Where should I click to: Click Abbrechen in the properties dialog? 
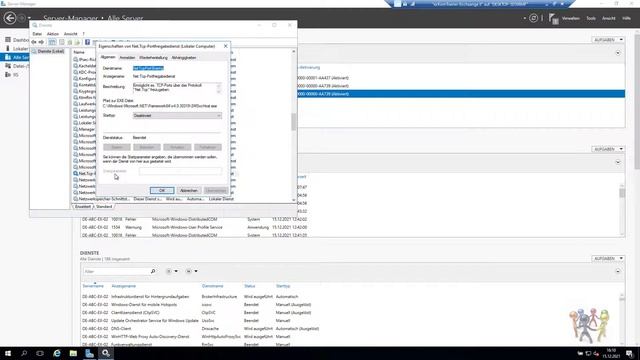[189, 191]
